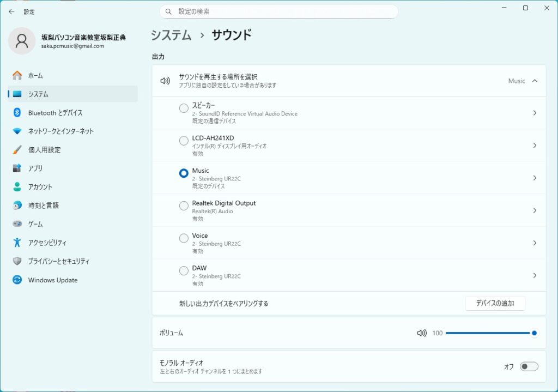558x392 pixels.
Task: Click the システム breadcrumb link
Action: click(171, 35)
